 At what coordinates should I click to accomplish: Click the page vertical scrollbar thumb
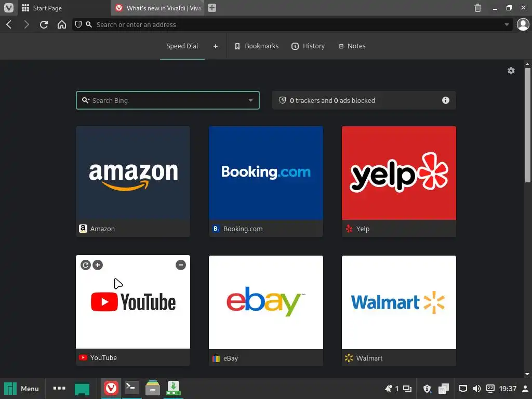527,126
